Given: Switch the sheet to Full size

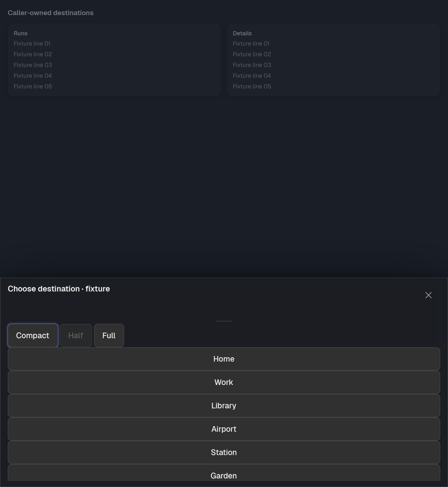Looking at the screenshot, I should click(x=109, y=336).
